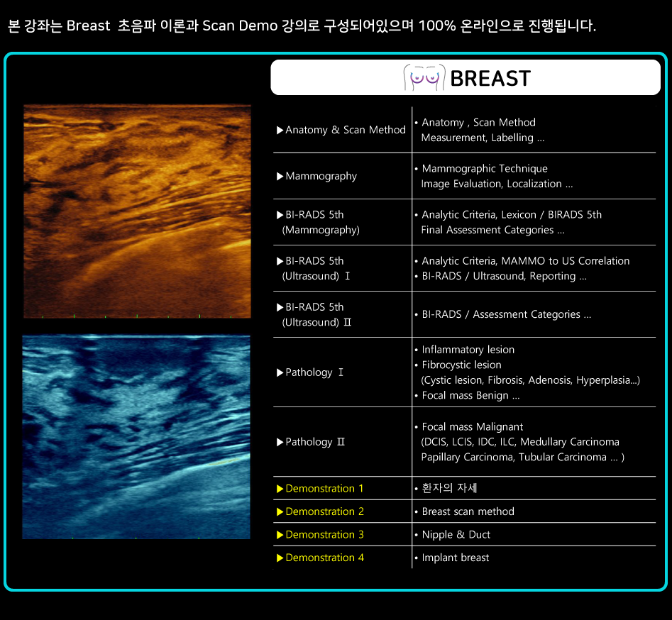Click 'Analytic Criteria, MAMMO to US Correlation' text

pos(526,261)
